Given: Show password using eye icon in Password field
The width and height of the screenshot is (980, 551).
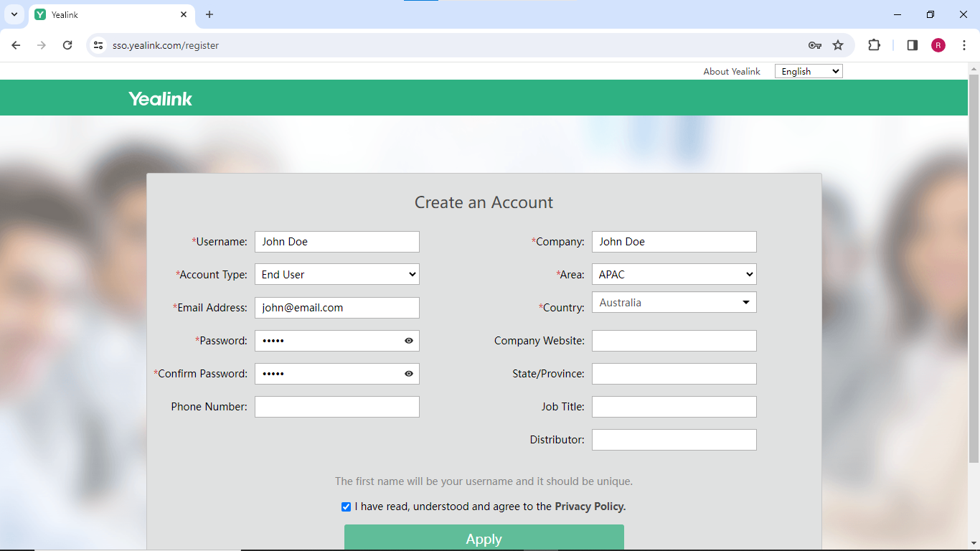Looking at the screenshot, I should [x=409, y=341].
